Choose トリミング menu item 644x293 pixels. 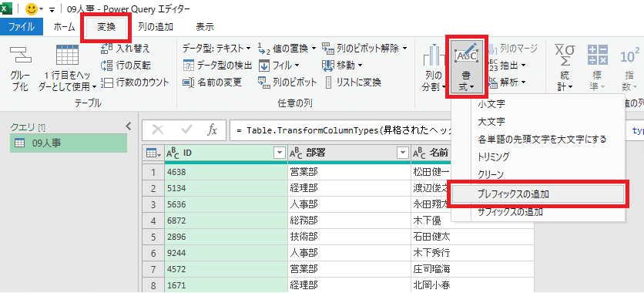(x=494, y=157)
